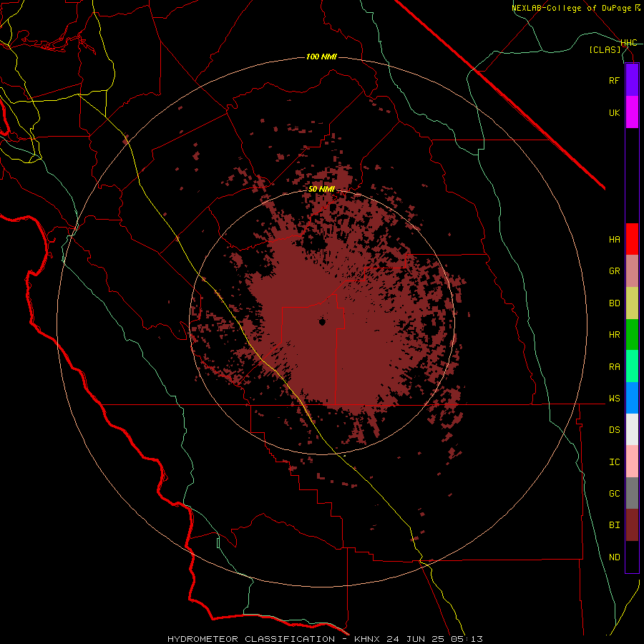Click the 100 NMI range ring label

pyautogui.click(x=321, y=57)
